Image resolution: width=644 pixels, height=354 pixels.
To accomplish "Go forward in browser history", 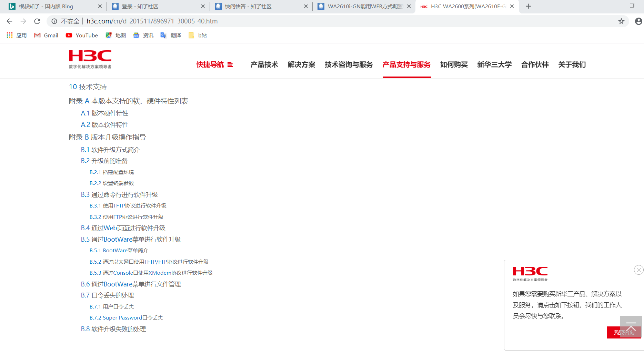I will pos(23,21).
